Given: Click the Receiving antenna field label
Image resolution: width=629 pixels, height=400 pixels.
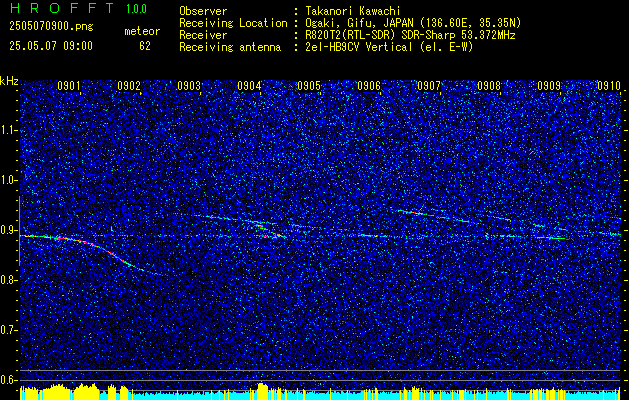Looking at the screenshot, I should (230, 47).
